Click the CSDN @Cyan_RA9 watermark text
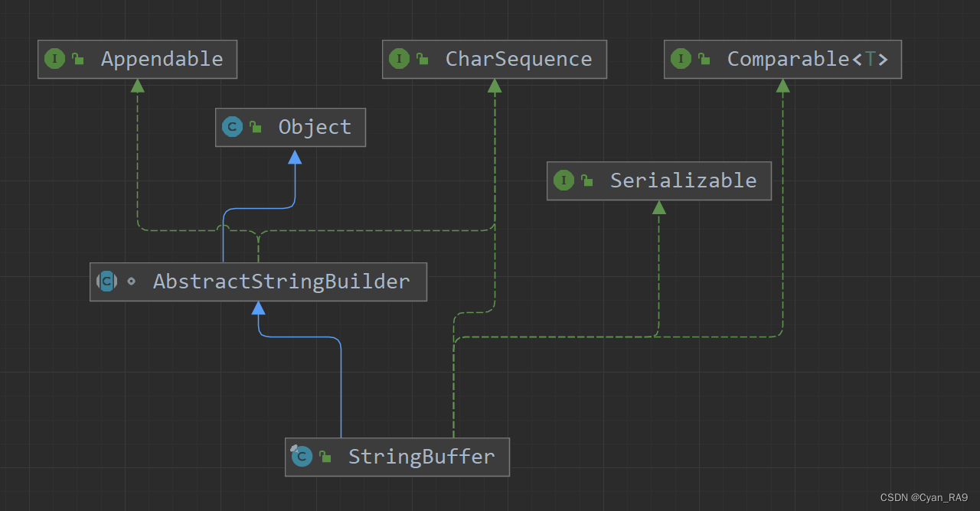 [923, 498]
